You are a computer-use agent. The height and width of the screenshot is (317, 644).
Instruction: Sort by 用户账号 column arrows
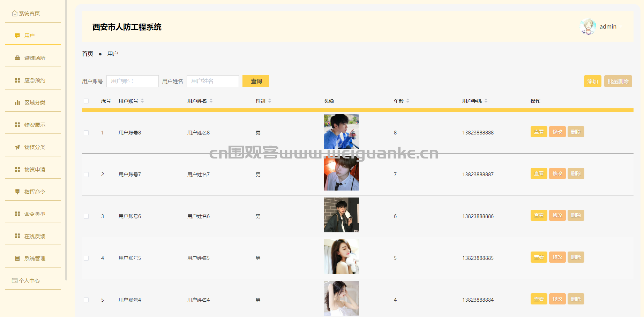point(142,101)
